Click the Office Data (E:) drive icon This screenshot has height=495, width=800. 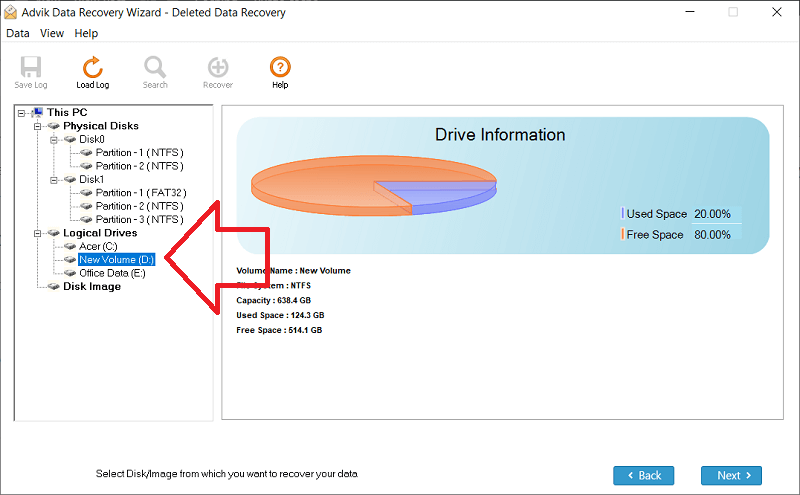tap(69, 273)
